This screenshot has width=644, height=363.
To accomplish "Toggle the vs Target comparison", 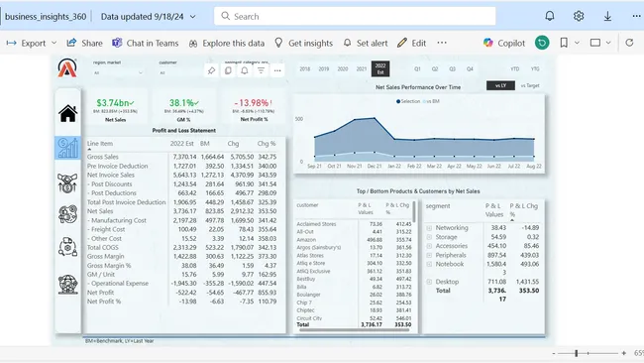I will point(530,85).
